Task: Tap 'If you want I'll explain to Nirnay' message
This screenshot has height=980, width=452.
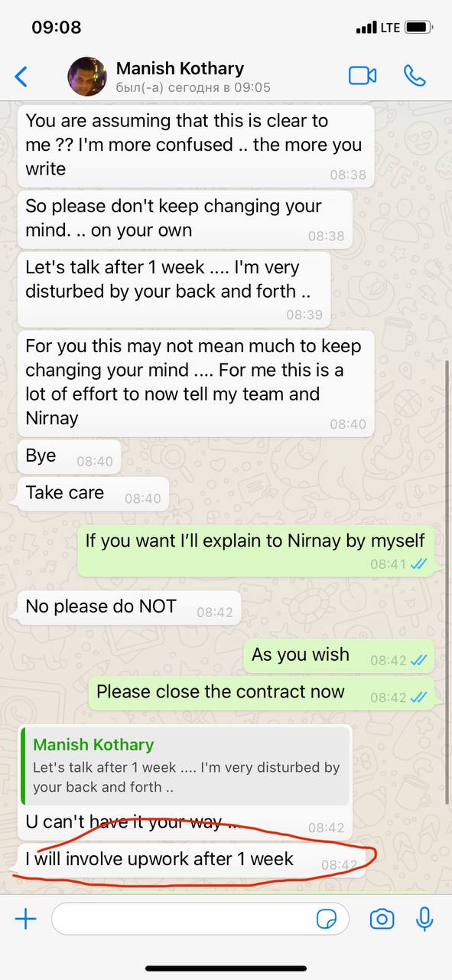Action: 255,551
